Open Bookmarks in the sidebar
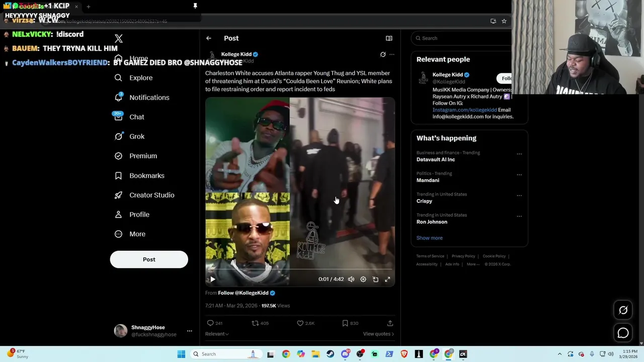 (x=139, y=175)
